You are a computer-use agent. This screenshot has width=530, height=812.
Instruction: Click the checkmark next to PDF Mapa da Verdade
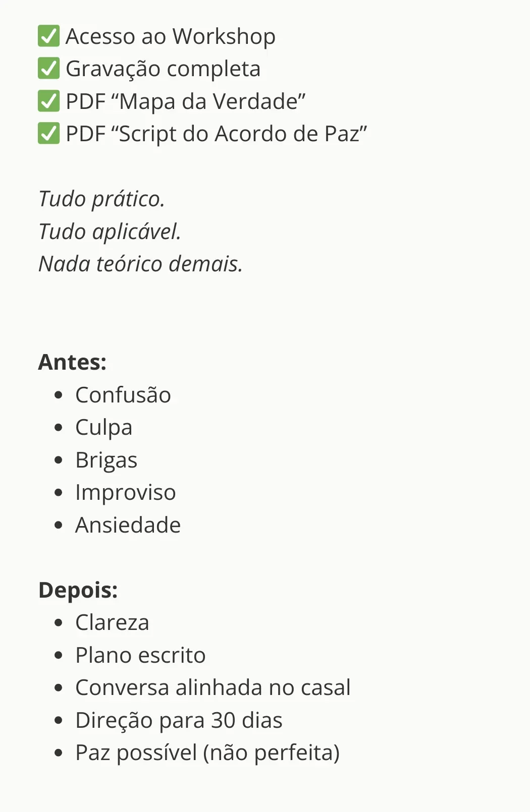click(x=48, y=101)
